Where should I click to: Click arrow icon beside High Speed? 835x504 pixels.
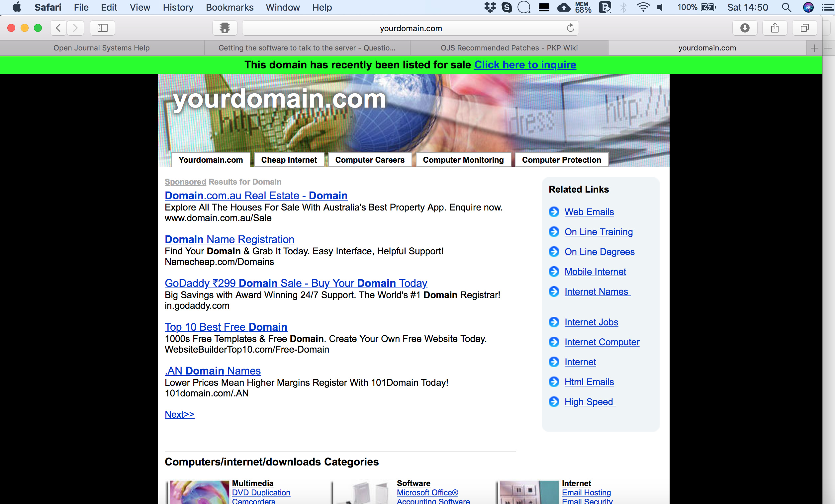554,401
